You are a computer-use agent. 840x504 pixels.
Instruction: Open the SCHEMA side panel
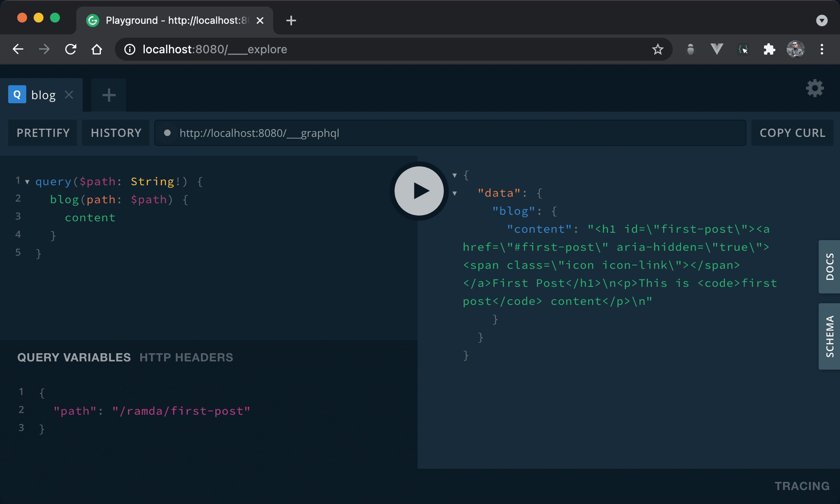coord(829,336)
